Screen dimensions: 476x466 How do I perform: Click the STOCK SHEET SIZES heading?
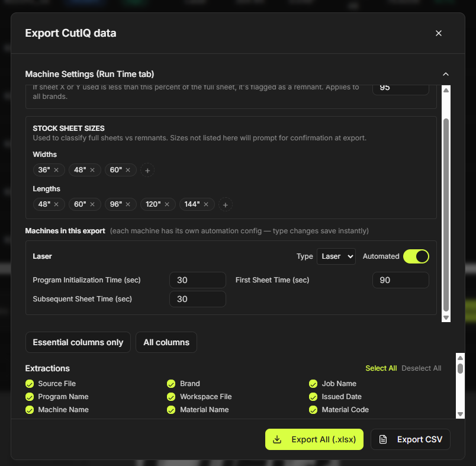pos(69,128)
